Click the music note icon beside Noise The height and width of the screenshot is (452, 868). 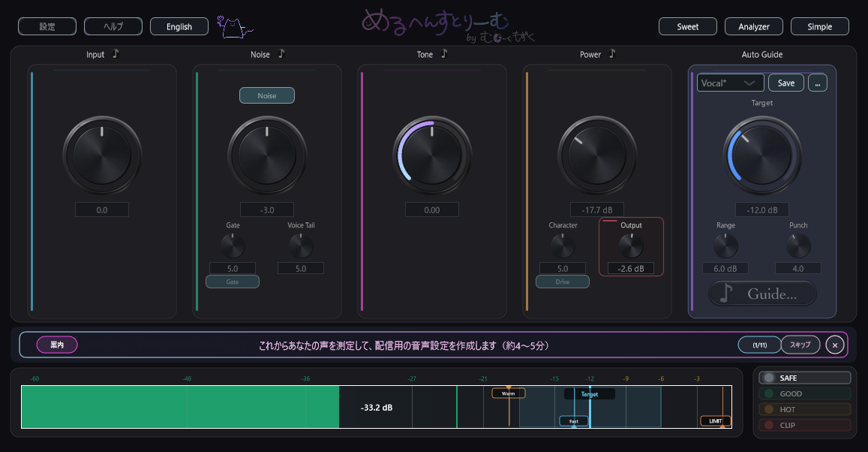pyautogui.click(x=281, y=54)
